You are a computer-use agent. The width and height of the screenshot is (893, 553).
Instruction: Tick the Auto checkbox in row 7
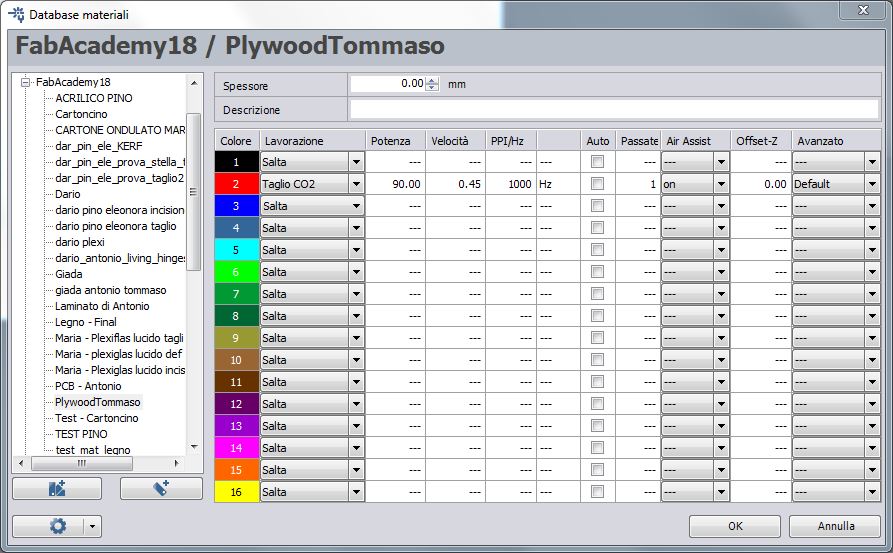597,294
